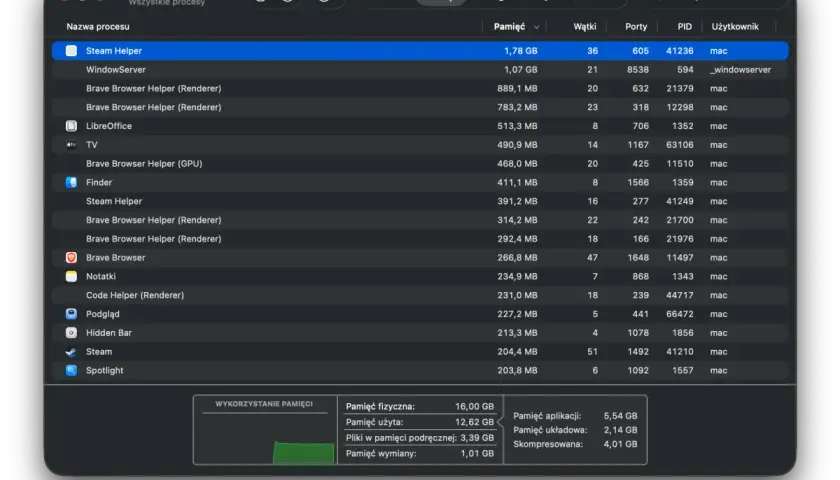Click the Pamięć aplikacji 5,54 GB value
This screenshot has height=480, width=840.
[x=620, y=416]
